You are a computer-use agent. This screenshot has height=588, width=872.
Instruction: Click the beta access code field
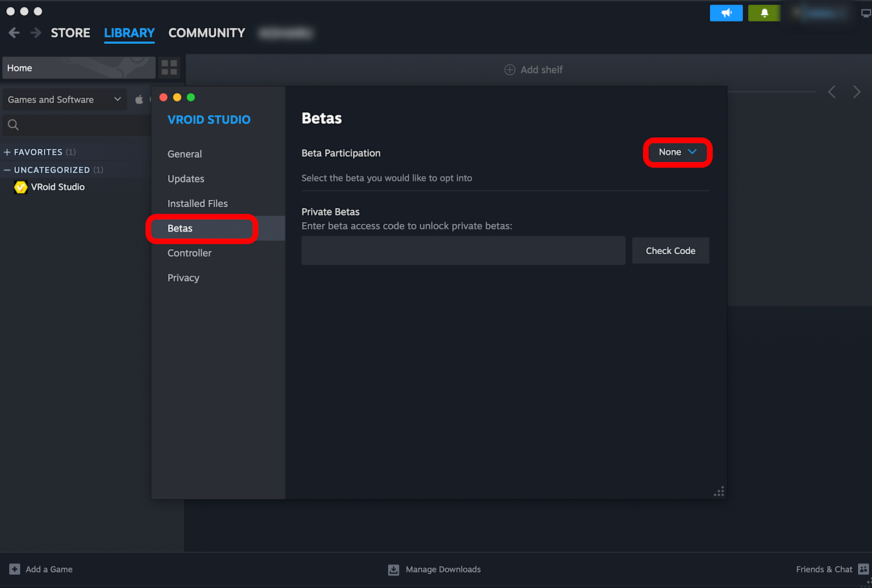point(463,251)
